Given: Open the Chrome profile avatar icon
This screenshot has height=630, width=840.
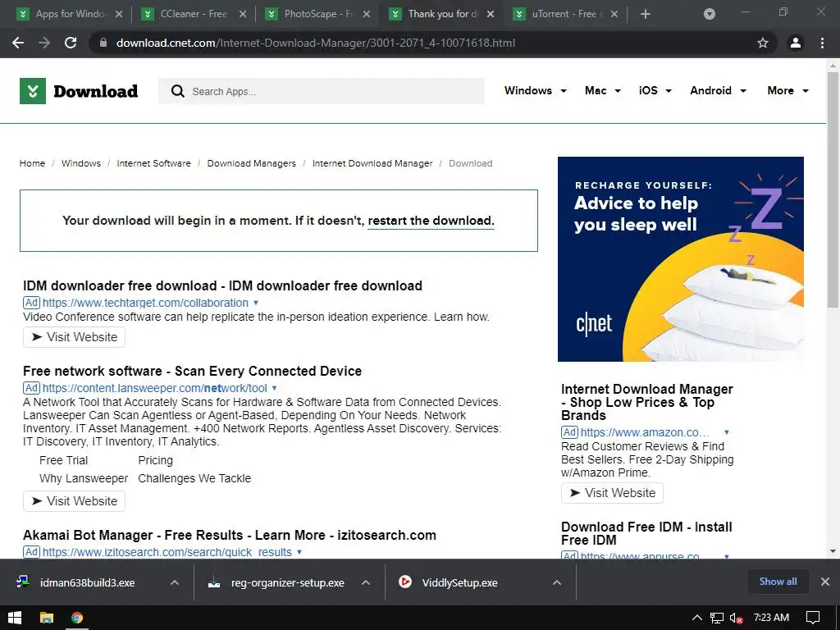Looking at the screenshot, I should pos(796,43).
